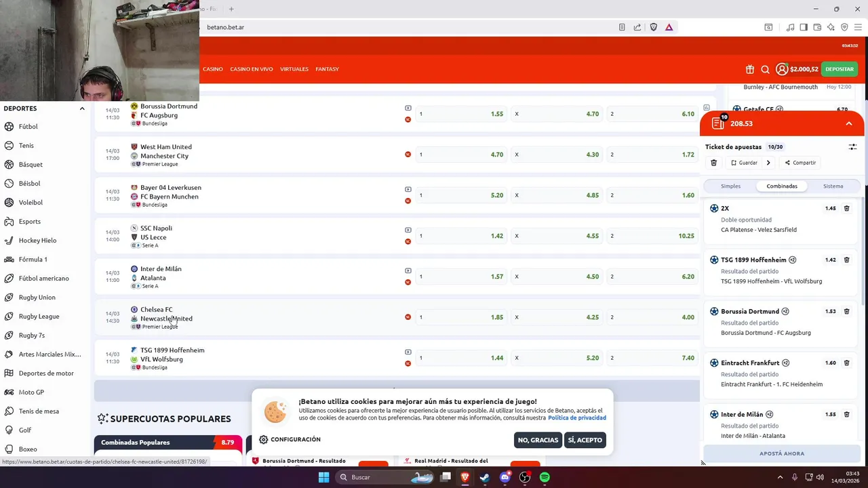Toggle draw odds 4.85 for Leverkusen match
868x488 pixels.
[x=556, y=195]
